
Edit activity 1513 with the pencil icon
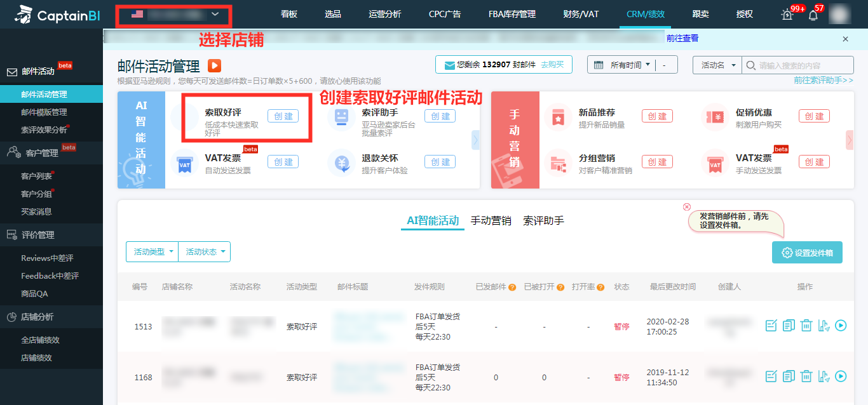point(771,326)
